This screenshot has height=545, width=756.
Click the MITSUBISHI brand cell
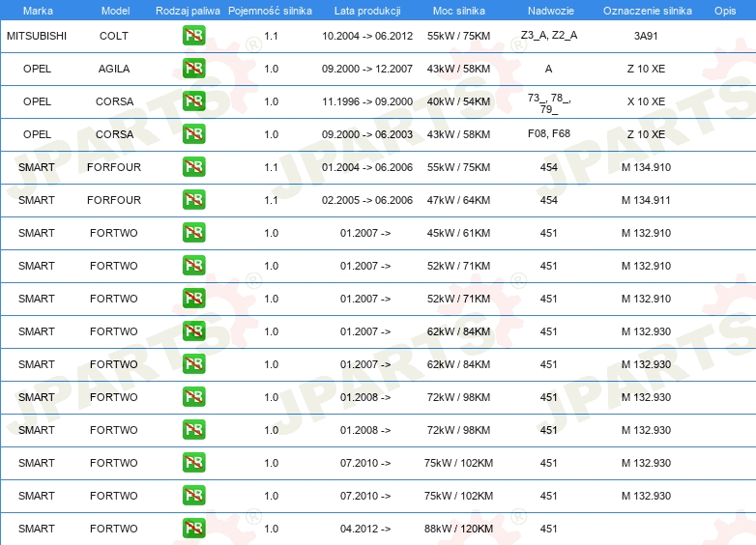(37, 36)
